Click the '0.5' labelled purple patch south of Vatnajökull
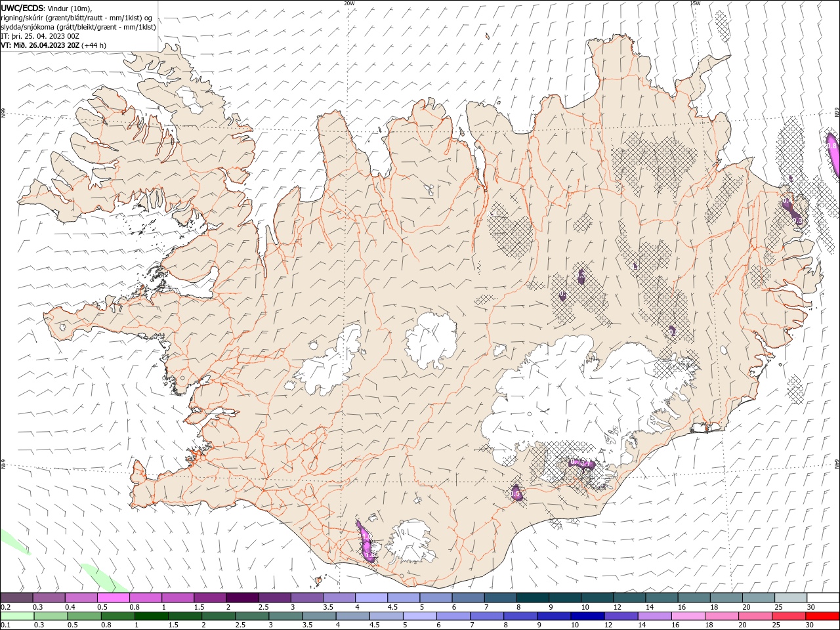Screen dimensions: 840x630 pos(516,493)
